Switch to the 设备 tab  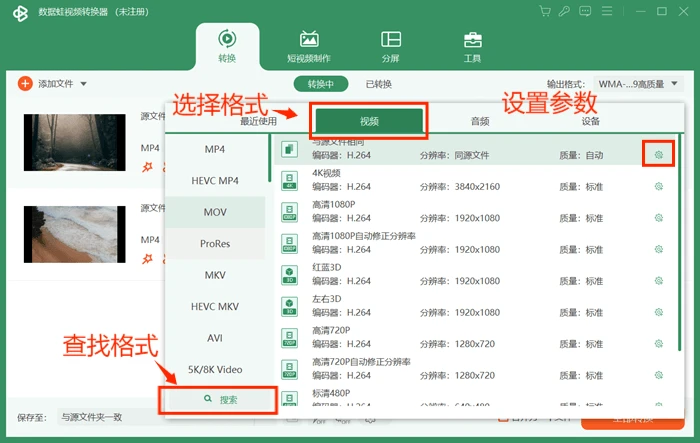point(590,121)
